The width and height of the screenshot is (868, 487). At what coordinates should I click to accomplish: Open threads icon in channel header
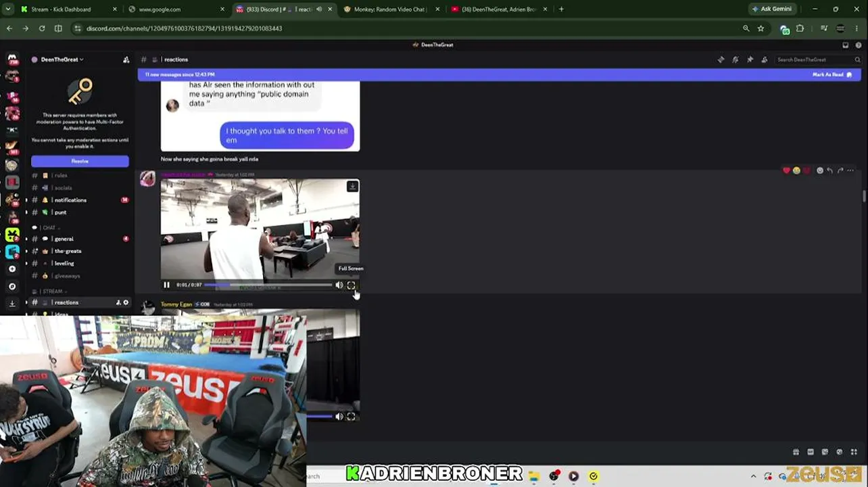(x=721, y=60)
